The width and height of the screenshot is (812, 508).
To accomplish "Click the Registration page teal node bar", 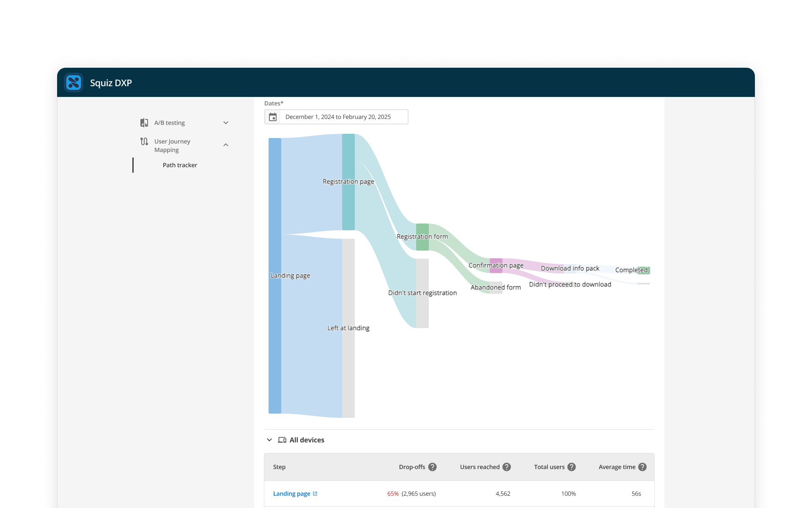I will (x=348, y=182).
